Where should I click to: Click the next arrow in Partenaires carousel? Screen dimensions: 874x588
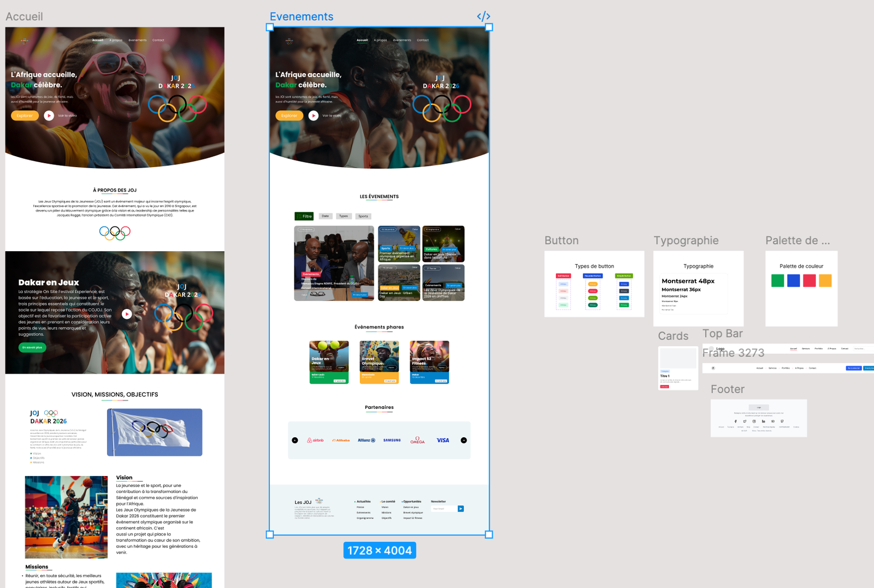464,440
